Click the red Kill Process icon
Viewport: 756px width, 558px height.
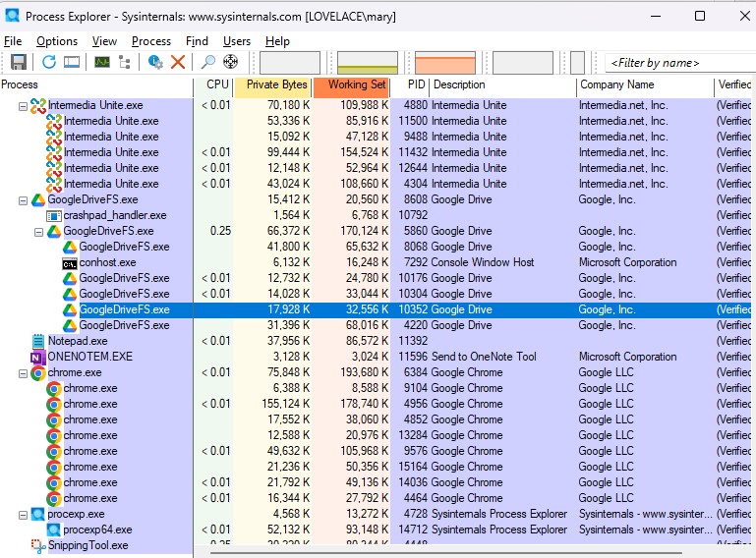178,62
